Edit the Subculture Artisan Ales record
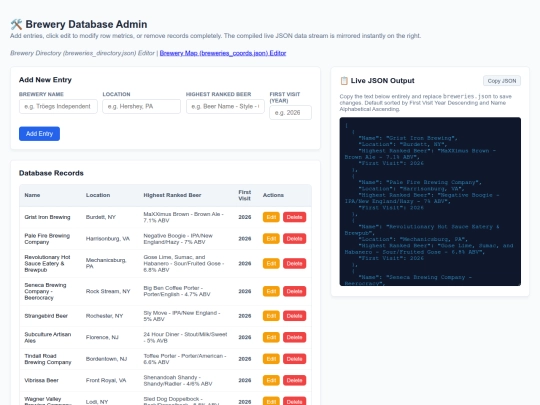Screen dimensions: 540x405 point(271,337)
